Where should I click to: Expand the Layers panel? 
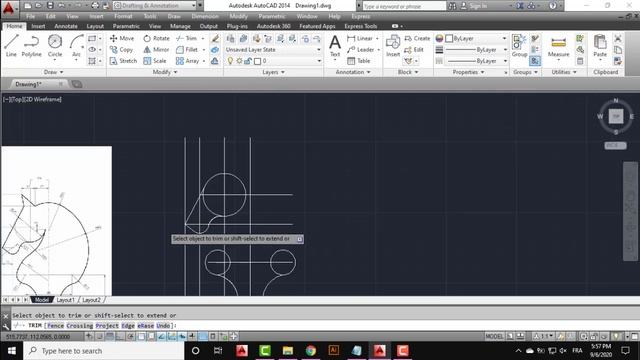coord(273,72)
